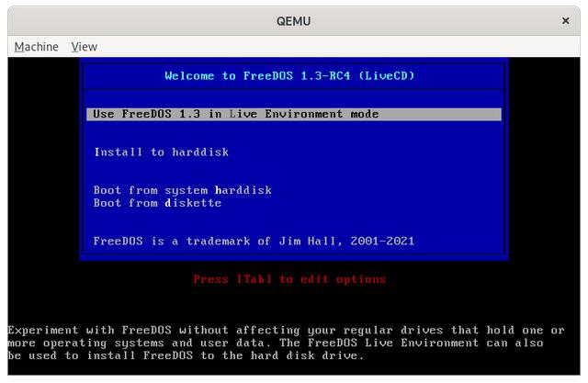588x383 pixels.
Task: Click the Welcome to FreeDOS 1.3-RC4 header
Action: [289, 76]
